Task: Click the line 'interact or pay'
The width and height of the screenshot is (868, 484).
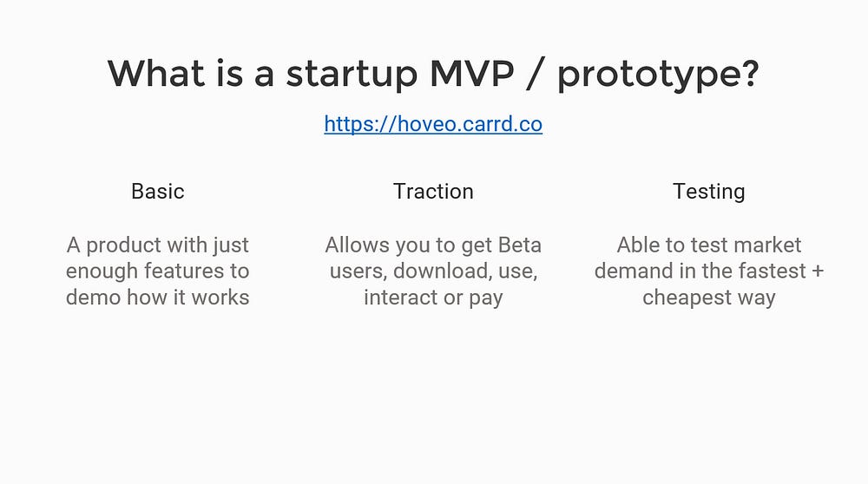Action: [433, 298]
